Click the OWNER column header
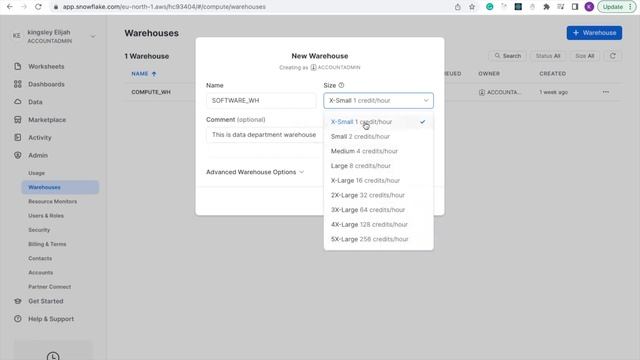 click(489, 74)
